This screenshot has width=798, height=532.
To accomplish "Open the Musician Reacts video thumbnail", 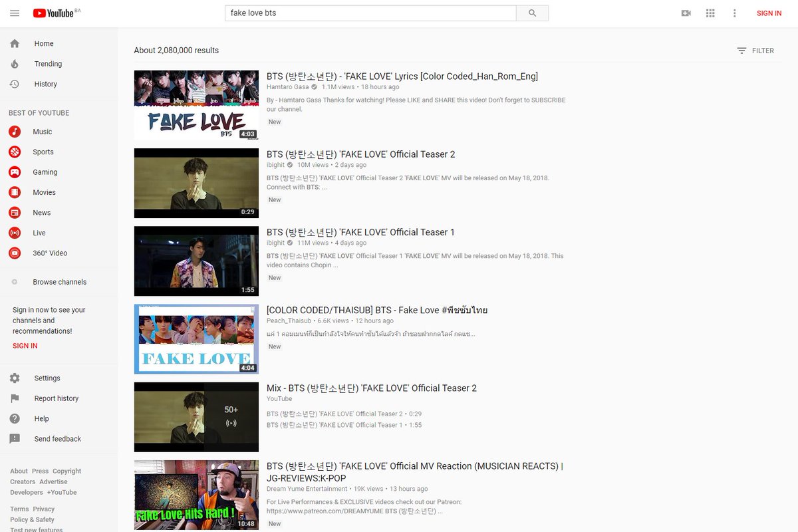I will (x=196, y=495).
